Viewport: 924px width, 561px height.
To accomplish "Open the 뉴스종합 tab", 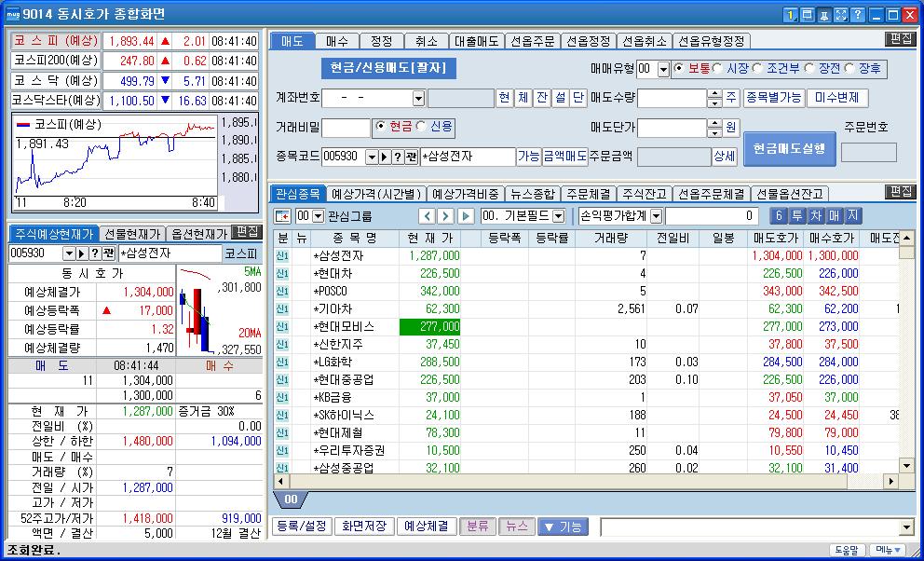I will pyautogui.click(x=531, y=191).
